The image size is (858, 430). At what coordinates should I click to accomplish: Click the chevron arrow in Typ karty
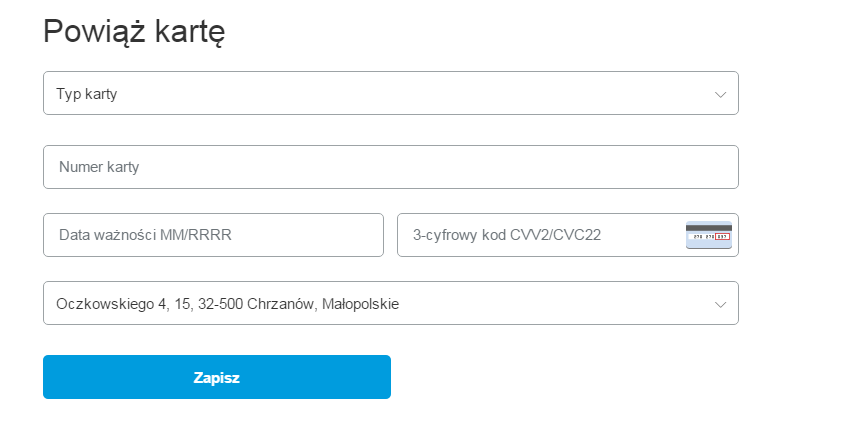pyautogui.click(x=721, y=94)
